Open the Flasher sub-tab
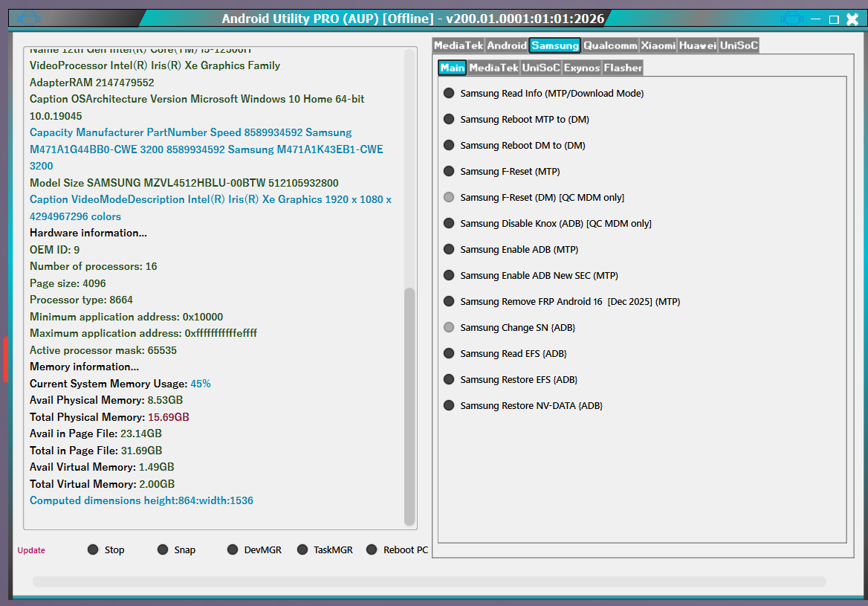The height and width of the screenshot is (606, 868). click(623, 68)
